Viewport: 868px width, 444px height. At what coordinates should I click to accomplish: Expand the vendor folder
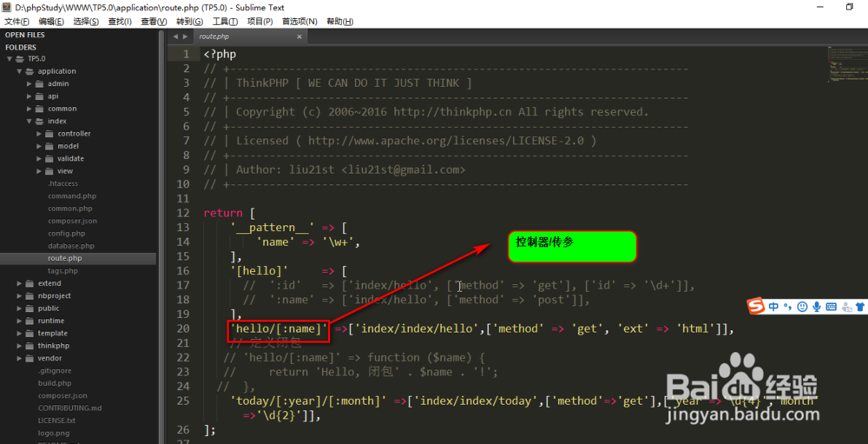click(19, 358)
